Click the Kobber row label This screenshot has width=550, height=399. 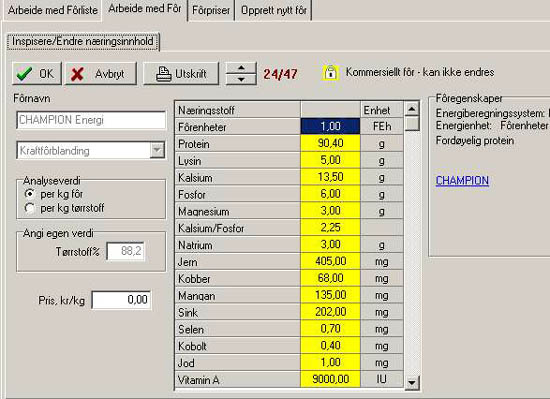(237, 278)
